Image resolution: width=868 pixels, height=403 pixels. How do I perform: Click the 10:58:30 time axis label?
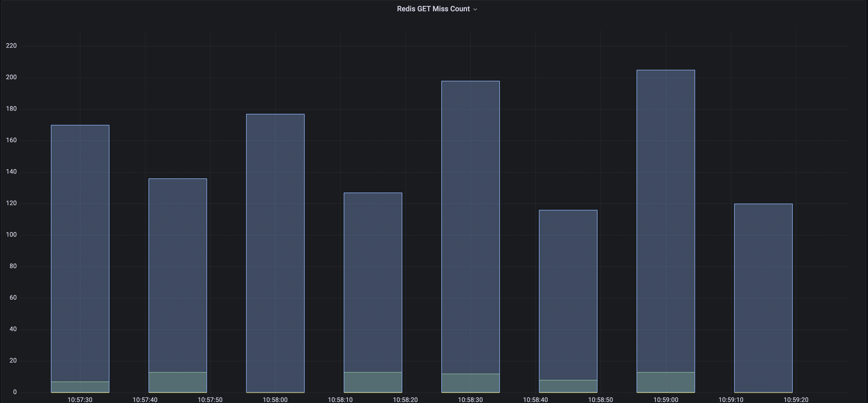point(470,400)
